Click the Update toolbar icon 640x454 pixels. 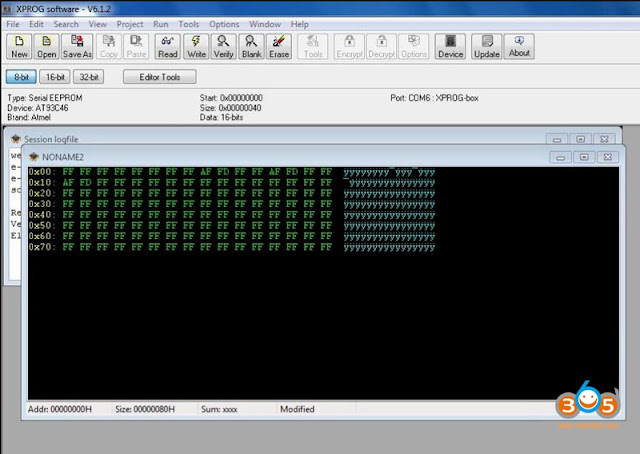pos(487,47)
